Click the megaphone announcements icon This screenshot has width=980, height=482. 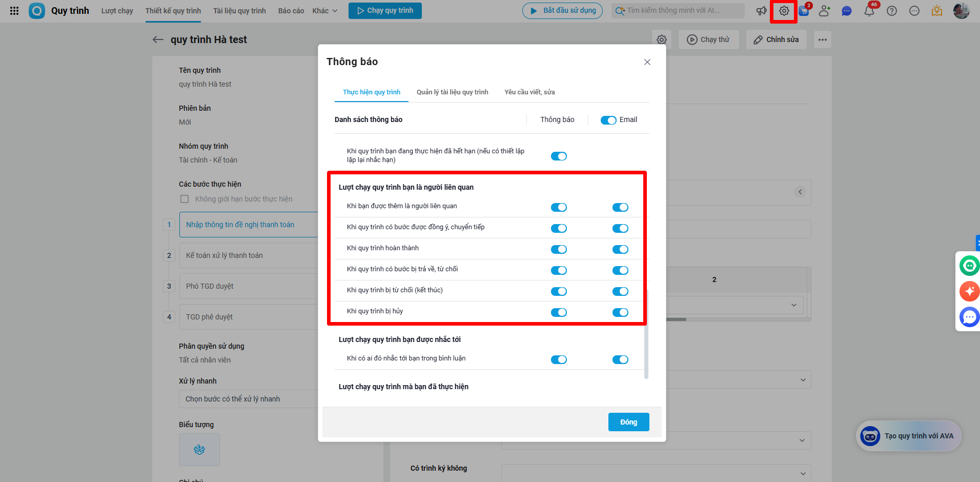tap(762, 11)
